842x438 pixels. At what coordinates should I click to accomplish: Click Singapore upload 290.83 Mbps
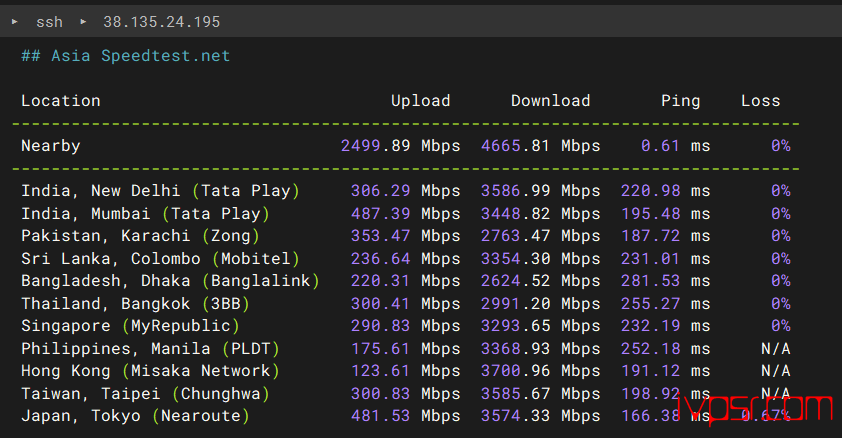point(405,326)
